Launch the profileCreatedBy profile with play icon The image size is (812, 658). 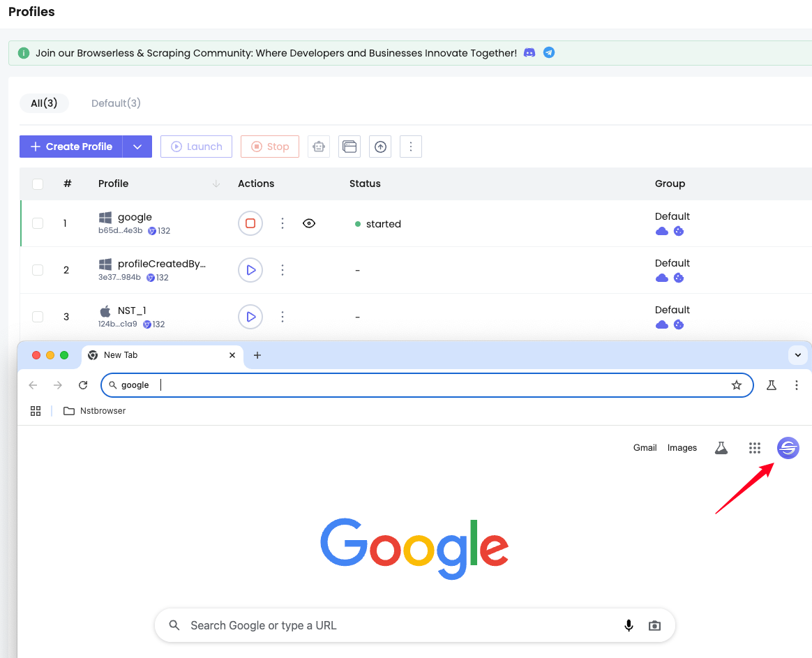250,270
